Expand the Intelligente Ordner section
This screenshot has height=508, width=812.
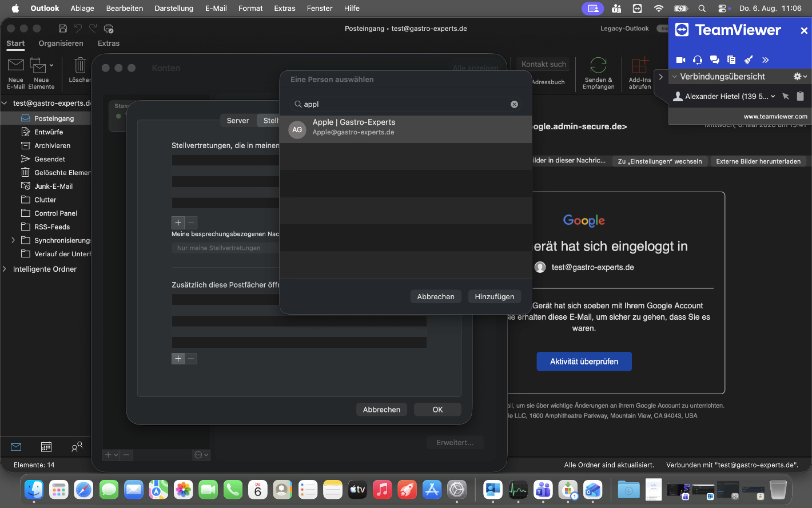tap(5, 269)
